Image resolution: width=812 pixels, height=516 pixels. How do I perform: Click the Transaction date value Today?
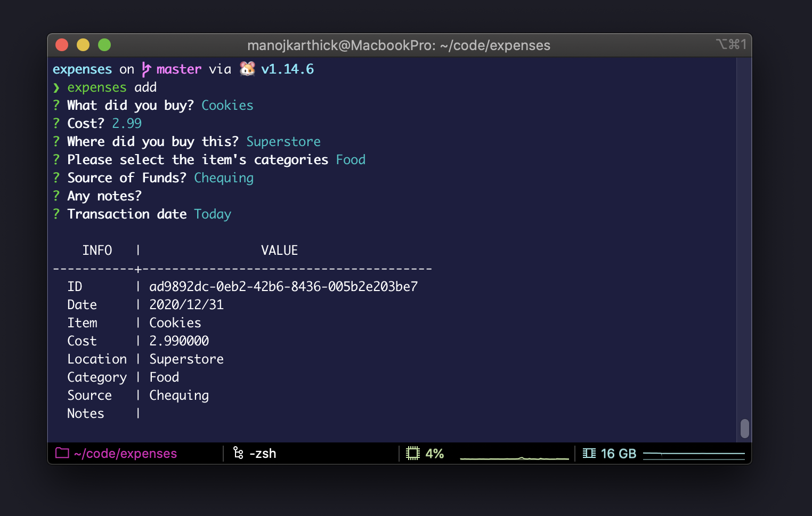click(212, 214)
